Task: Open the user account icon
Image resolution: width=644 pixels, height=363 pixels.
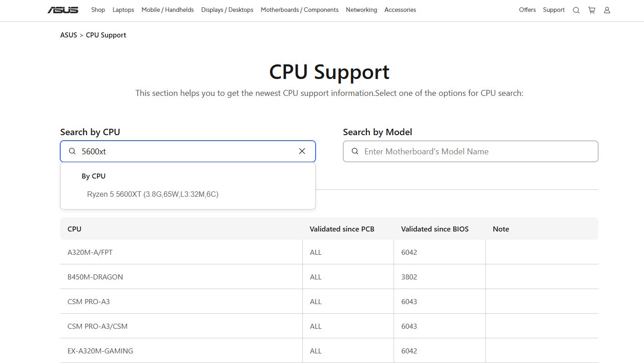Action: tap(607, 10)
